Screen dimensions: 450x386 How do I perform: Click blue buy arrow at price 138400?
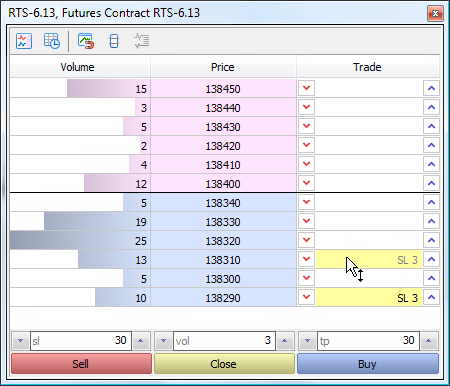click(x=431, y=183)
